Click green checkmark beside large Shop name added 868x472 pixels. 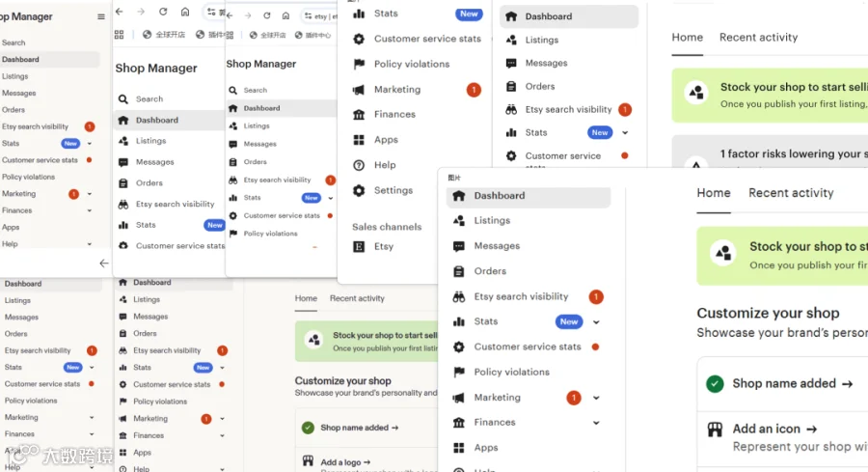[715, 383]
